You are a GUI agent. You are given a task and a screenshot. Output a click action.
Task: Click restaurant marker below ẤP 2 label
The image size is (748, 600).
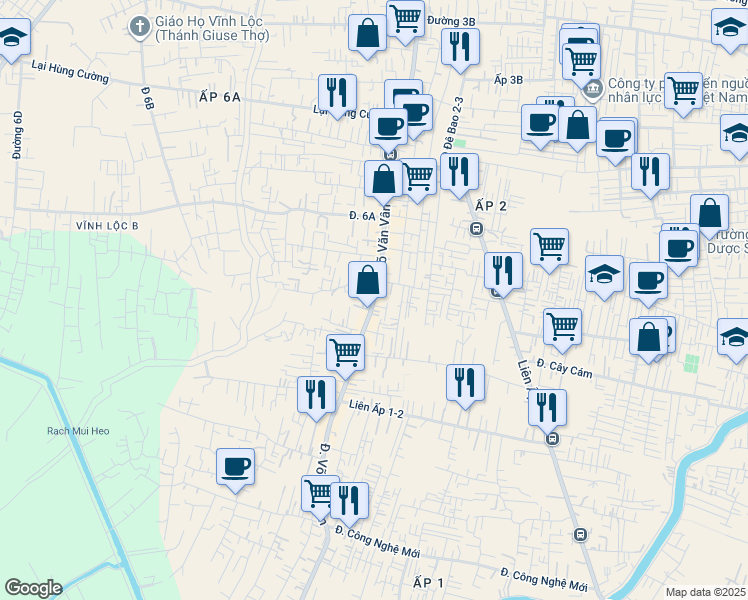point(503,274)
